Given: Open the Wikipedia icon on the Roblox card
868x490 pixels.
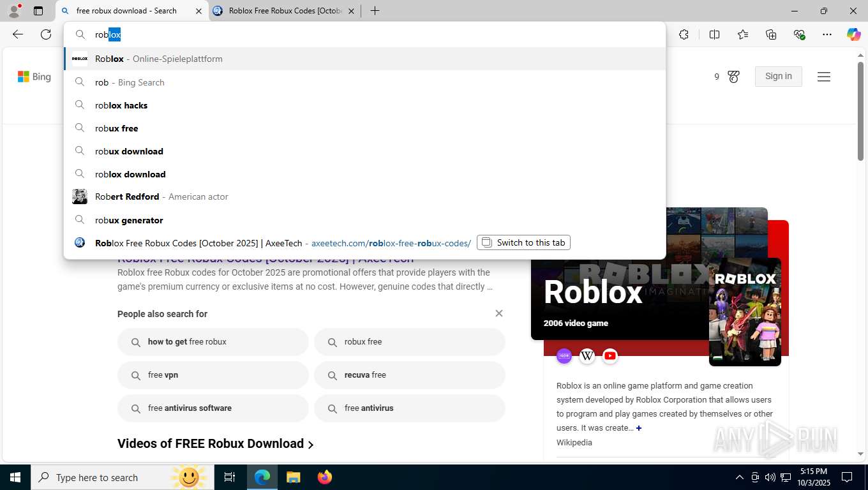Looking at the screenshot, I should (587, 356).
